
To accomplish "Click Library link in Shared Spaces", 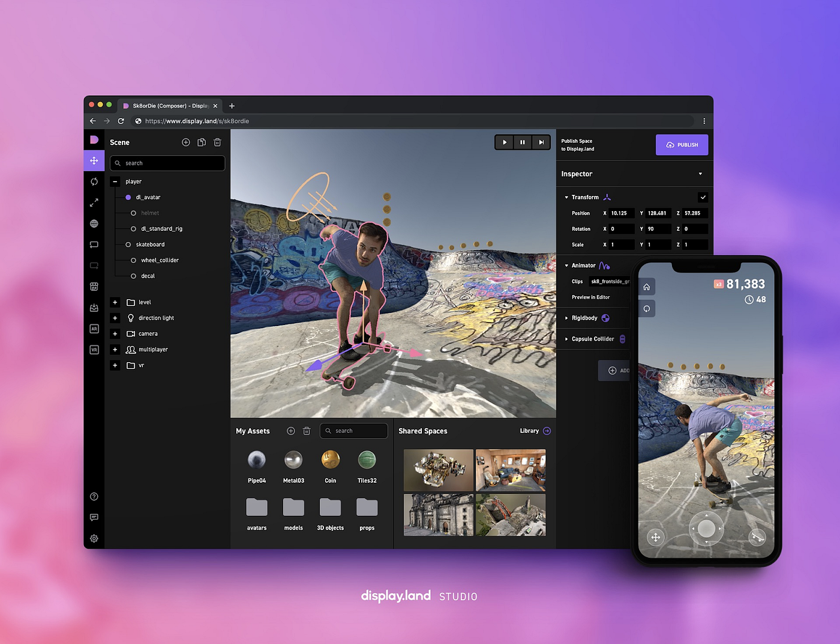I will point(529,431).
